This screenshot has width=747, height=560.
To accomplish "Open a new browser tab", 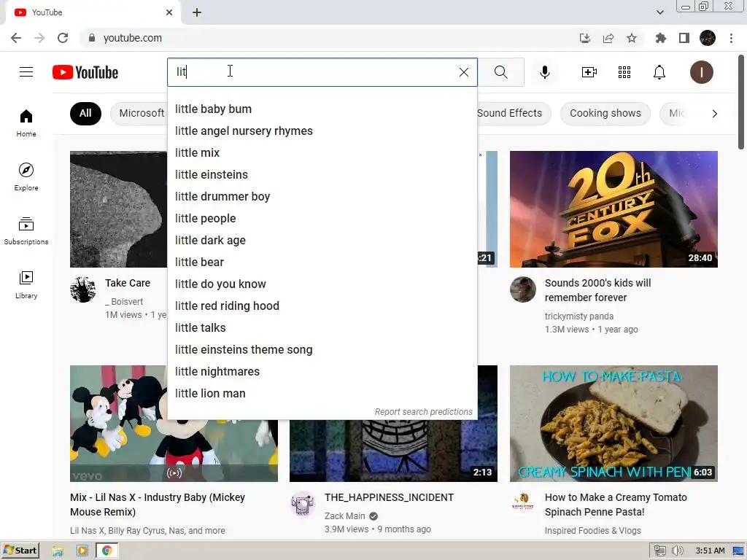I will [197, 12].
